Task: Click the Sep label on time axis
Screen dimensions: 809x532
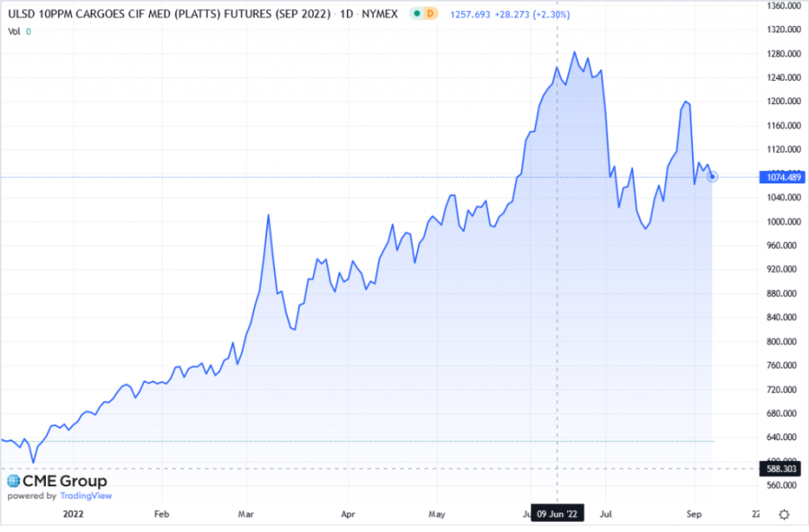Action: point(694,516)
